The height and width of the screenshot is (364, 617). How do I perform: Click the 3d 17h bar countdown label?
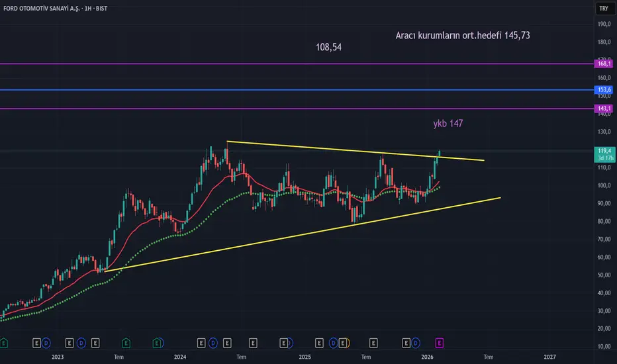point(603,158)
